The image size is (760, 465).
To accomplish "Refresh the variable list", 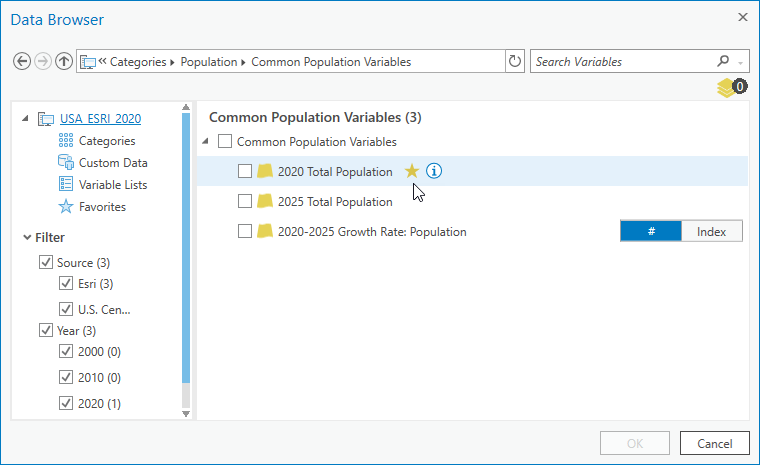I will (515, 62).
